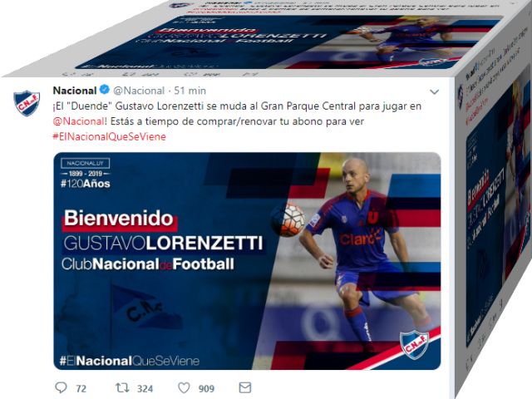Click the Nacional shield logo inside the image
This screenshot has height=399, width=532.
[414, 344]
